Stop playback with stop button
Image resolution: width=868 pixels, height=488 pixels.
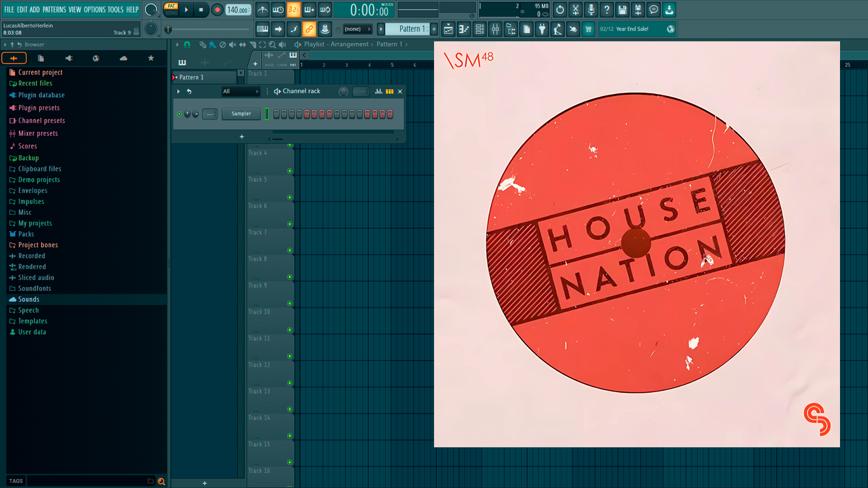[x=201, y=10]
